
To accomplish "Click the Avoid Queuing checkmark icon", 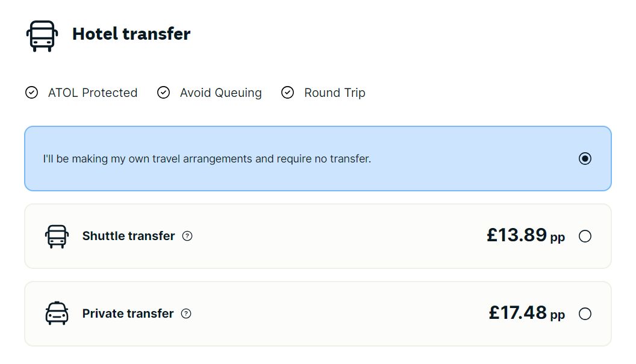I will 163,93.
